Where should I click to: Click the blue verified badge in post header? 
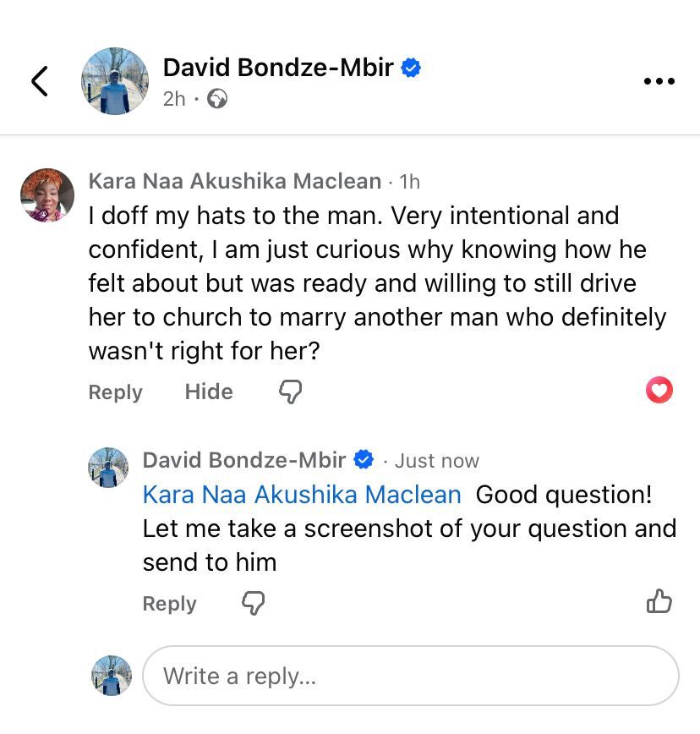click(x=411, y=68)
